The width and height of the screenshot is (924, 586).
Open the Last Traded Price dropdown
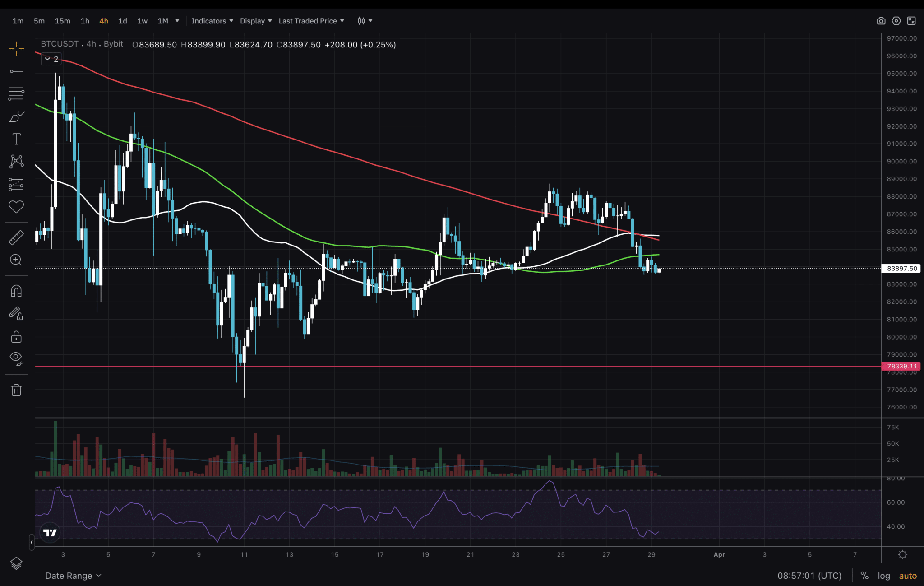pos(311,21)
